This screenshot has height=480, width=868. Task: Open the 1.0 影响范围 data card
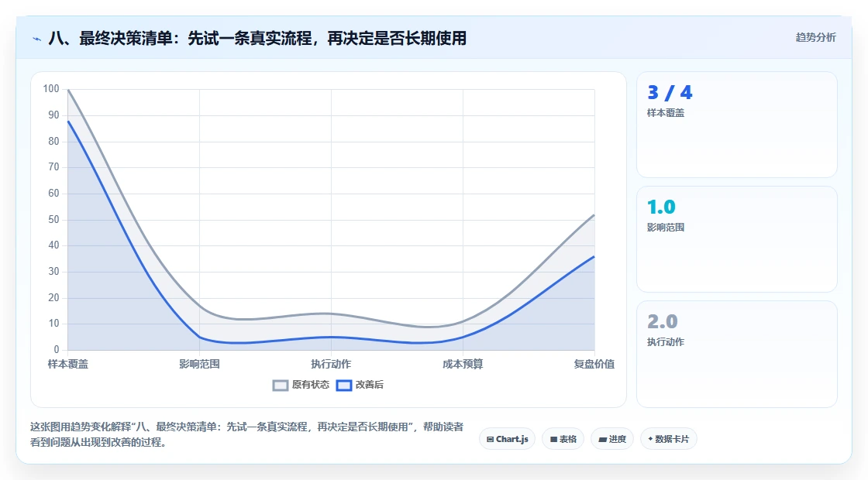point(737,239)
